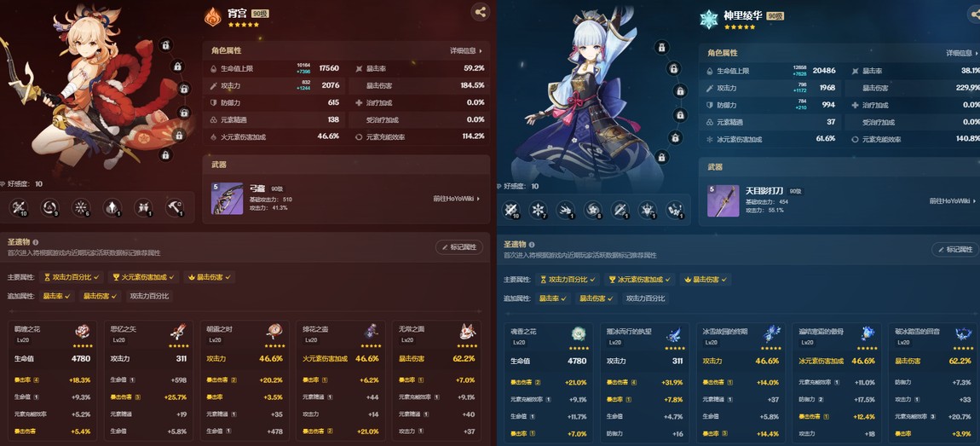
Task: Select Yoimiya's Pyro element icon
Action: 213,17
